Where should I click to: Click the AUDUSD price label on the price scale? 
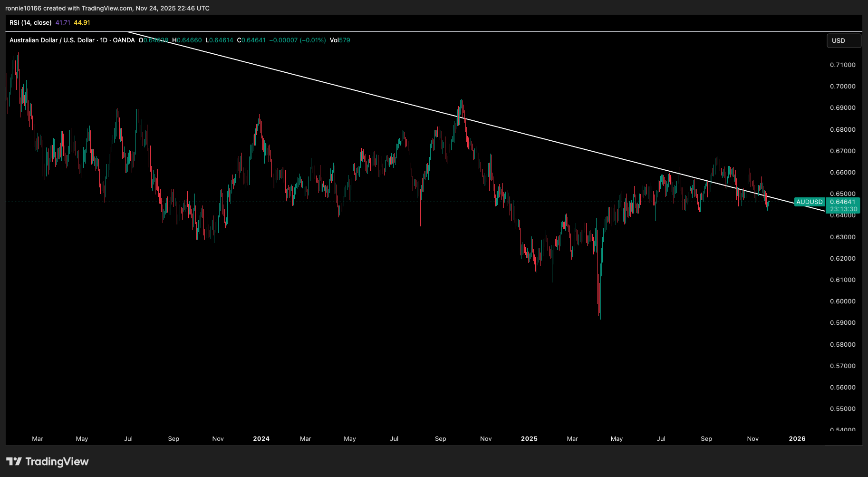coord(810,202)
